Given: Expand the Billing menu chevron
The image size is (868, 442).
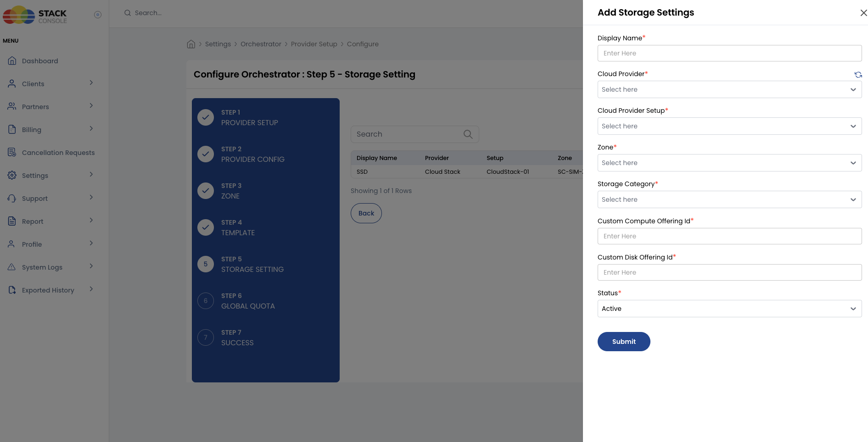Looking at the screenshot, I should click(91, 129).
